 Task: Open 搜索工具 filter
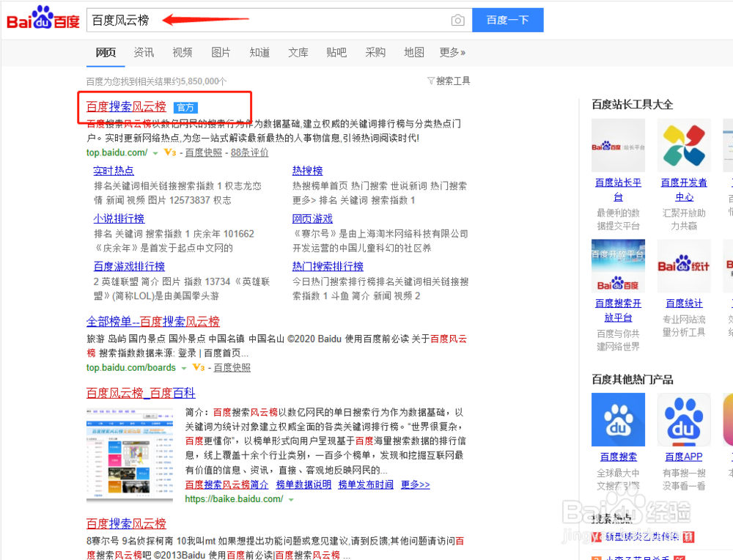point(449,81)
